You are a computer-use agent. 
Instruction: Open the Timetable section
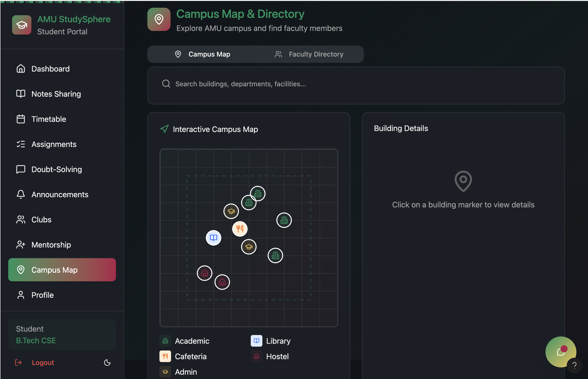pyautogui.click(x=49, y=119)
